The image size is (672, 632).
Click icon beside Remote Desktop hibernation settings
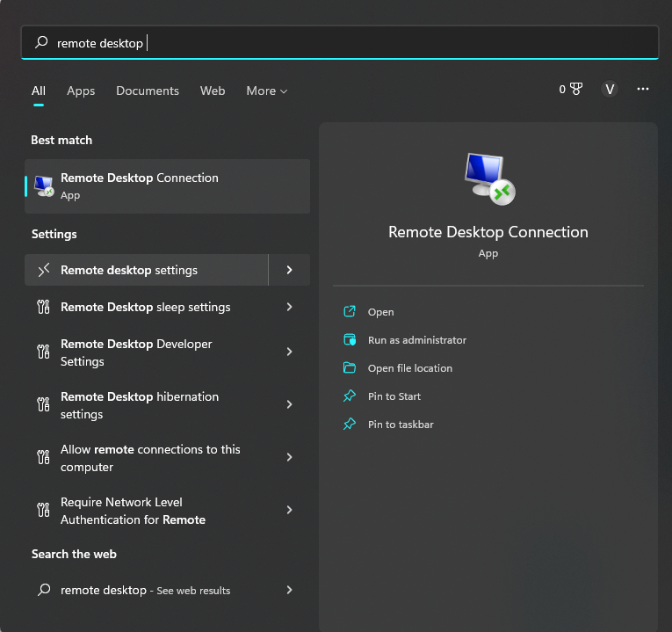pos(43,404)
